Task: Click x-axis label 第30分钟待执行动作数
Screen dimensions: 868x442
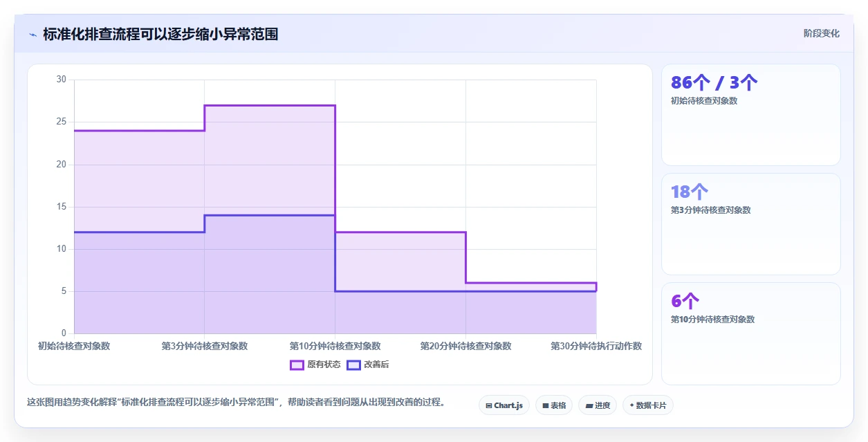Action: tap(596, 346)
